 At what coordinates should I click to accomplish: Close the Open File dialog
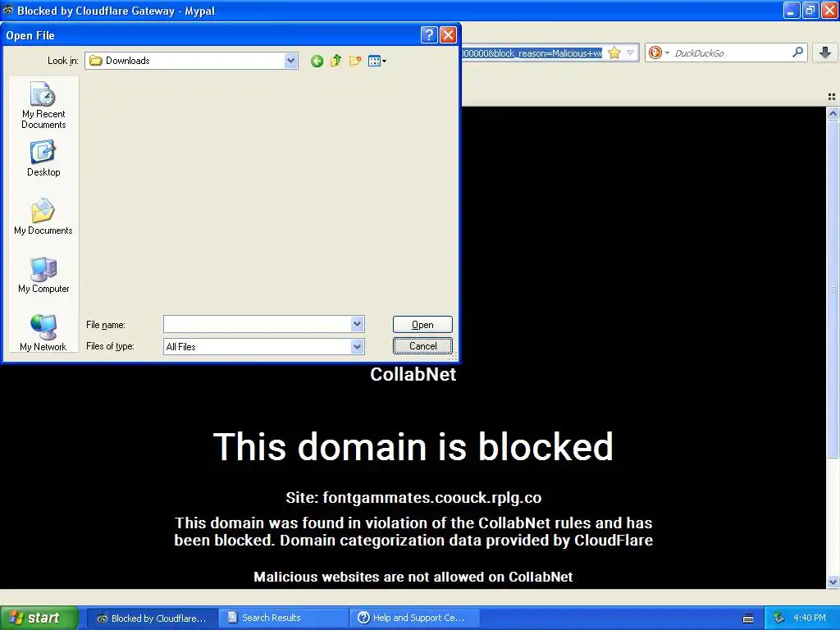[448, 34]
